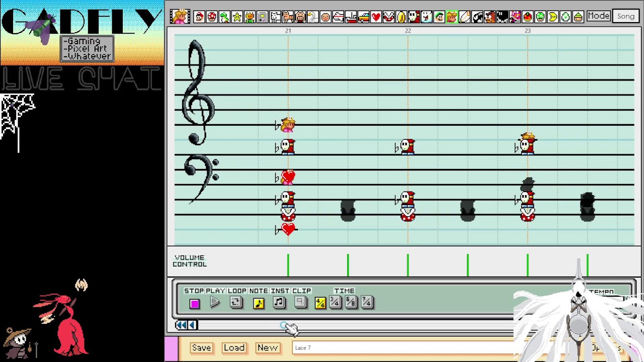
Task: Create a new song with New
Action: (268, 348)
